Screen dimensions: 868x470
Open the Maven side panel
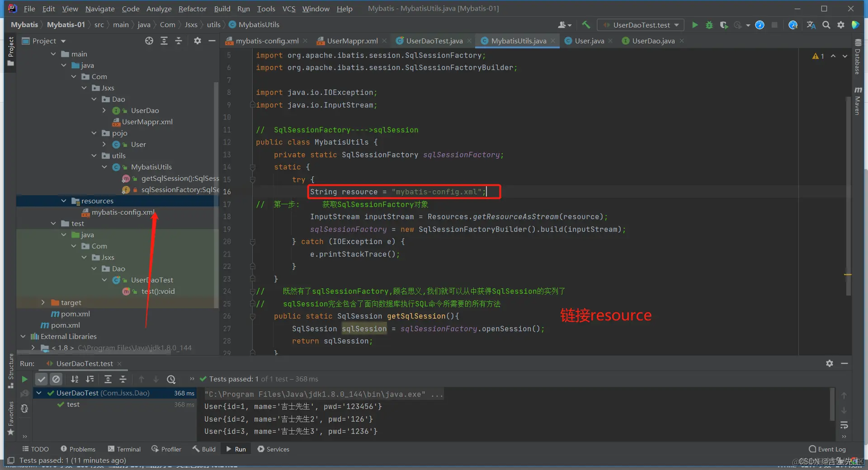[858, 101]
